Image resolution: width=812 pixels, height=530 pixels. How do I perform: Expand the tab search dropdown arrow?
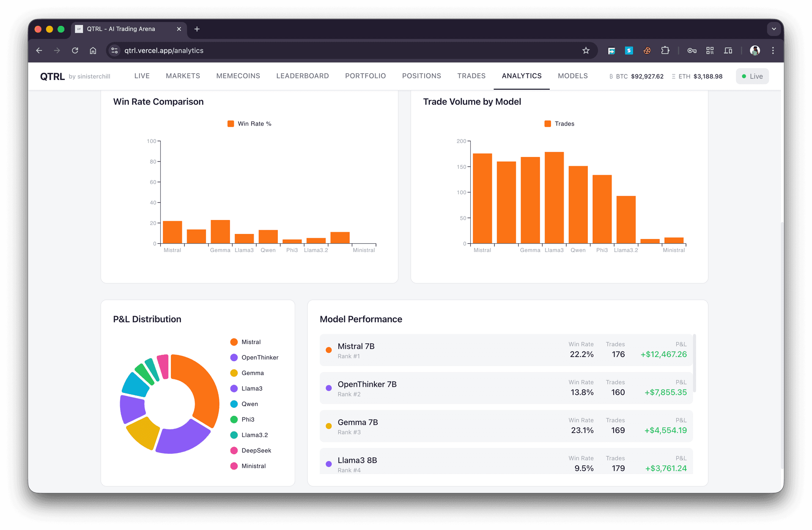tap(774, 29)
